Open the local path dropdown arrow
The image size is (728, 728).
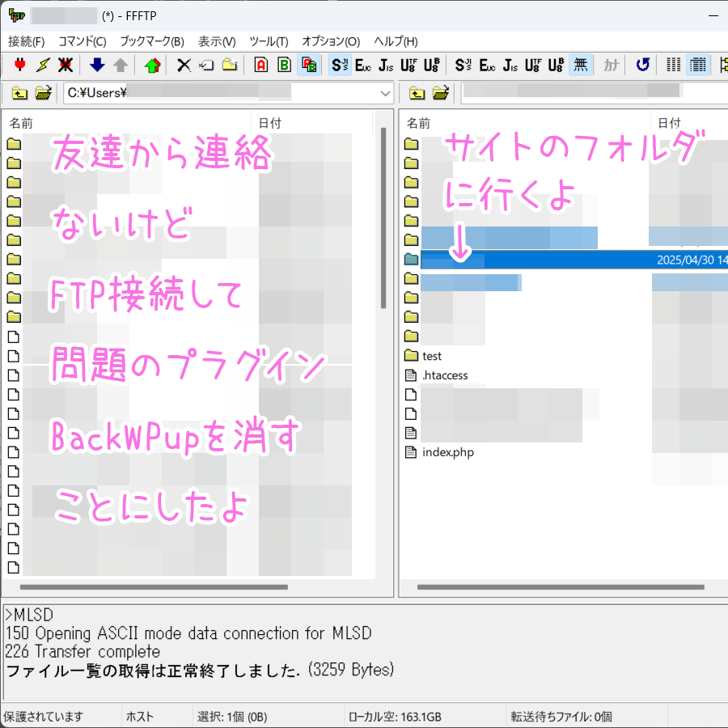pyautogui.click(x=385, y=93)
